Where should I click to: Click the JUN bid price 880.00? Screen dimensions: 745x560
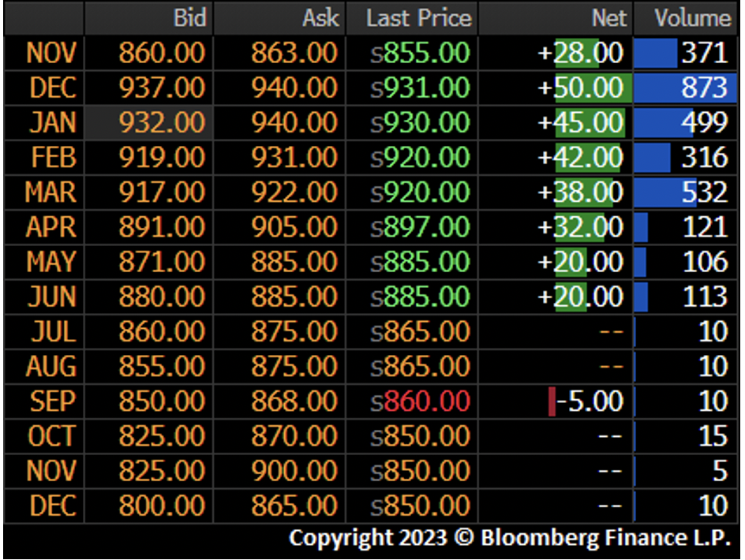coord(162,297)
